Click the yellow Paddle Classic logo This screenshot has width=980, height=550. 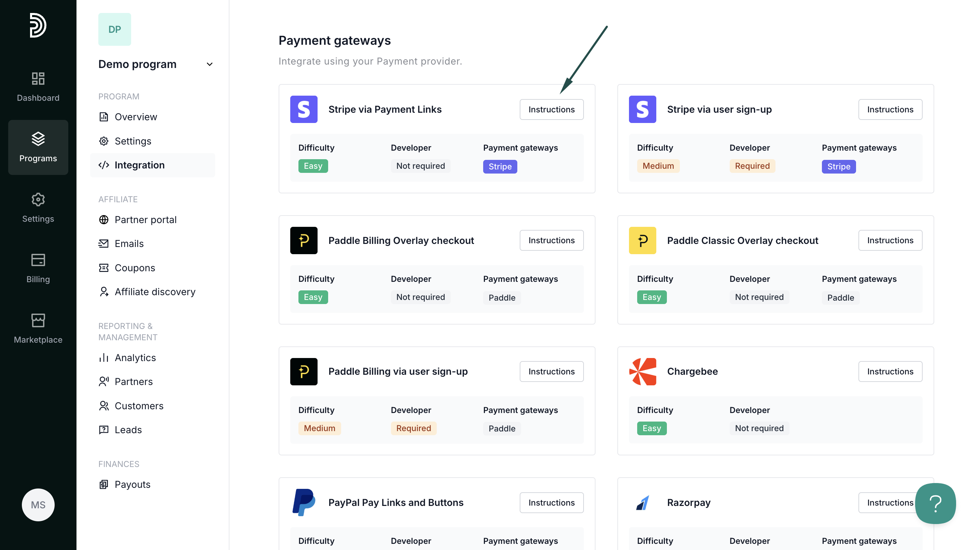pyautogui.click(x=642, y=240)
